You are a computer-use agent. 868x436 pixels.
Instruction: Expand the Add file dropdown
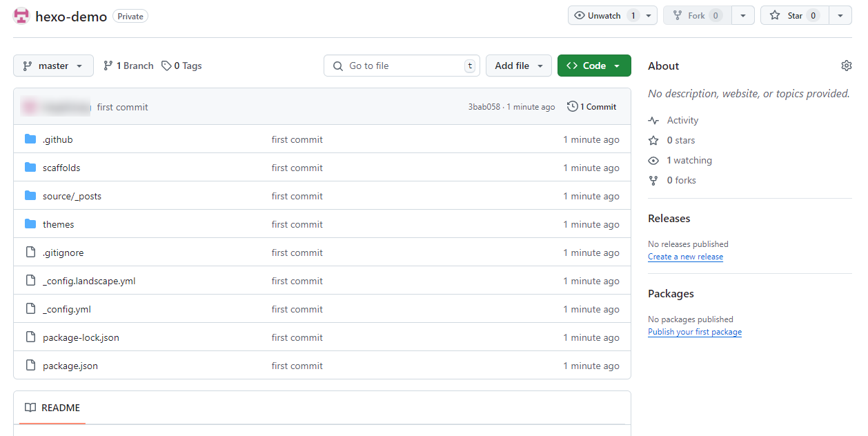point(519,66)
